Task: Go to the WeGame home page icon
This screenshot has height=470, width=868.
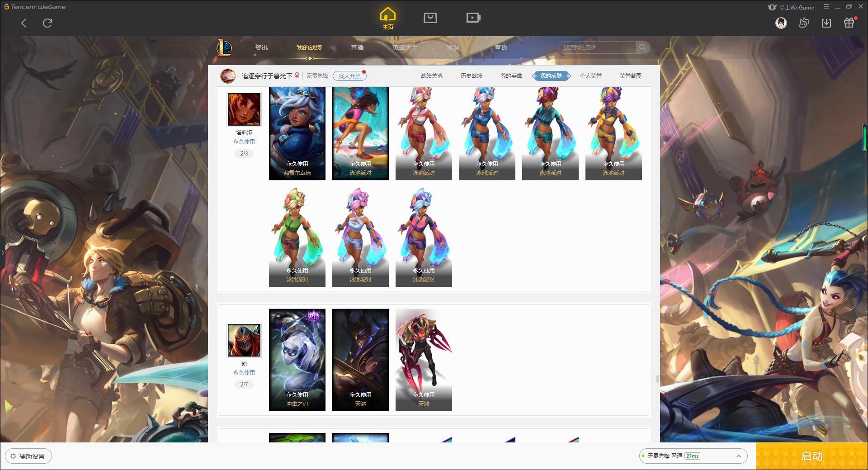Action: 387,18
